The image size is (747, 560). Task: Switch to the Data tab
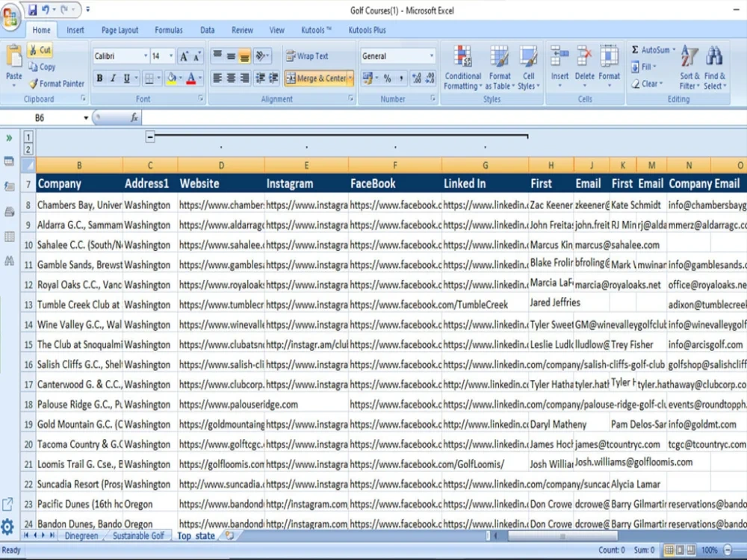click(x=207, y=30)
